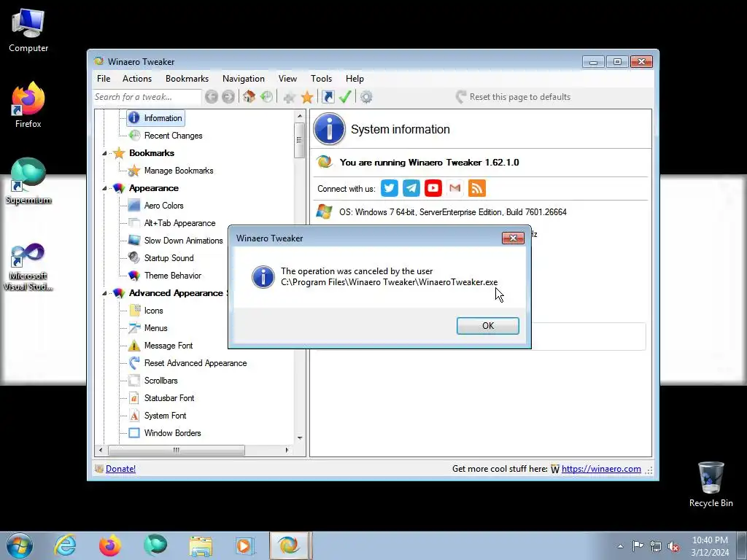Launch Internet Explorer from taskbar
747x560 pixels.
coord(65,545)
